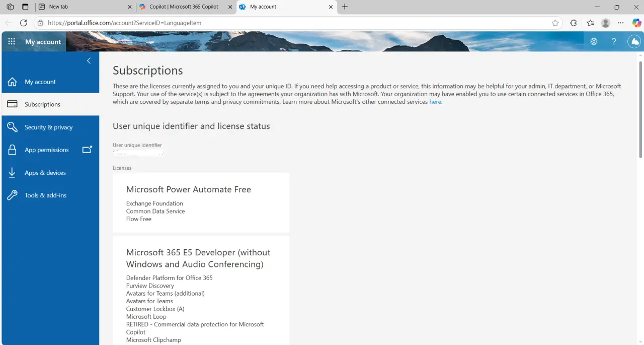Open Apps & devices section
This screenshot has height=345, width=644.
(50, 173)
